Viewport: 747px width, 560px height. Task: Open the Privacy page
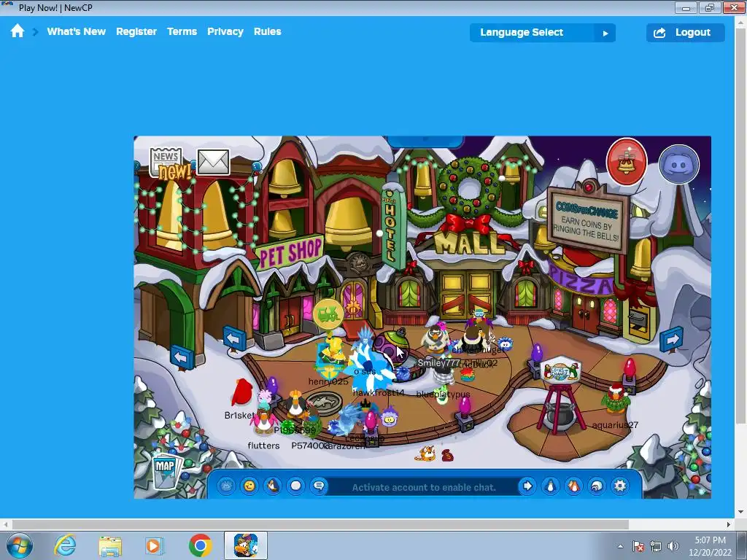pos(225,31)
